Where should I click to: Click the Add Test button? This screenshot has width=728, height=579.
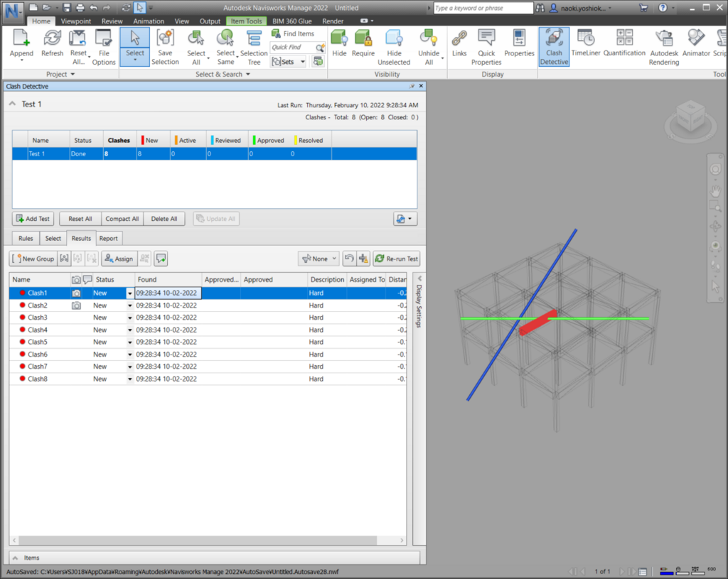33,219
